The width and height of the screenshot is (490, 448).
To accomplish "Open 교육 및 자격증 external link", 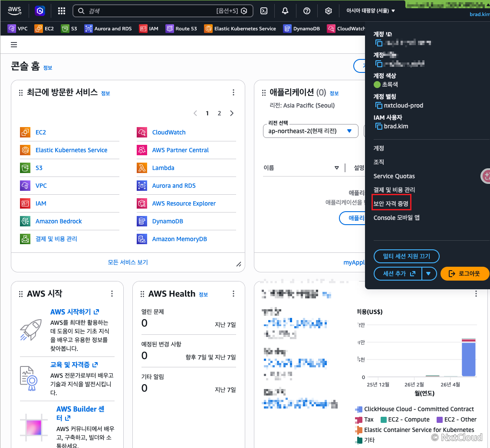I will pos(74,365).
